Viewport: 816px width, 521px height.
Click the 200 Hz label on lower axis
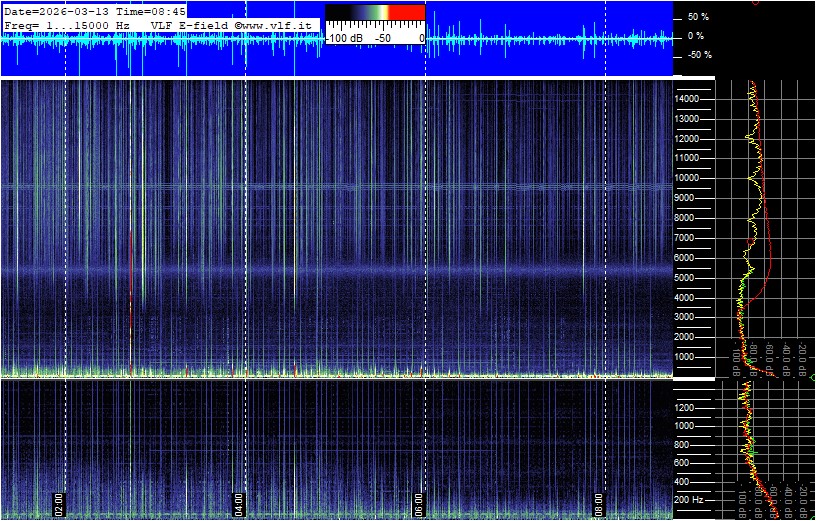(x=691, y=499)
